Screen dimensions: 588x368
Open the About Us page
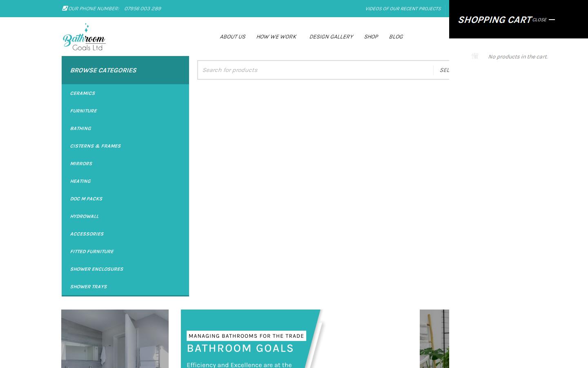tap(232, 37)
